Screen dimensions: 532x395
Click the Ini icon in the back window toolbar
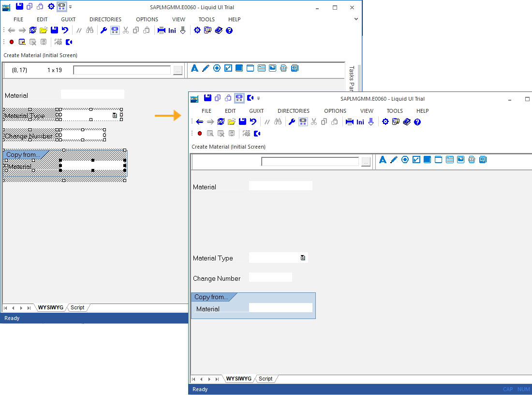click(x=172, y=30)
